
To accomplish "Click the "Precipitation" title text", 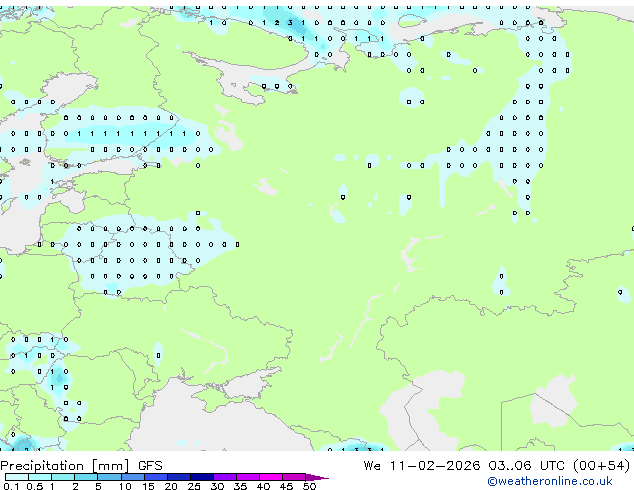I will pos(42,466).
